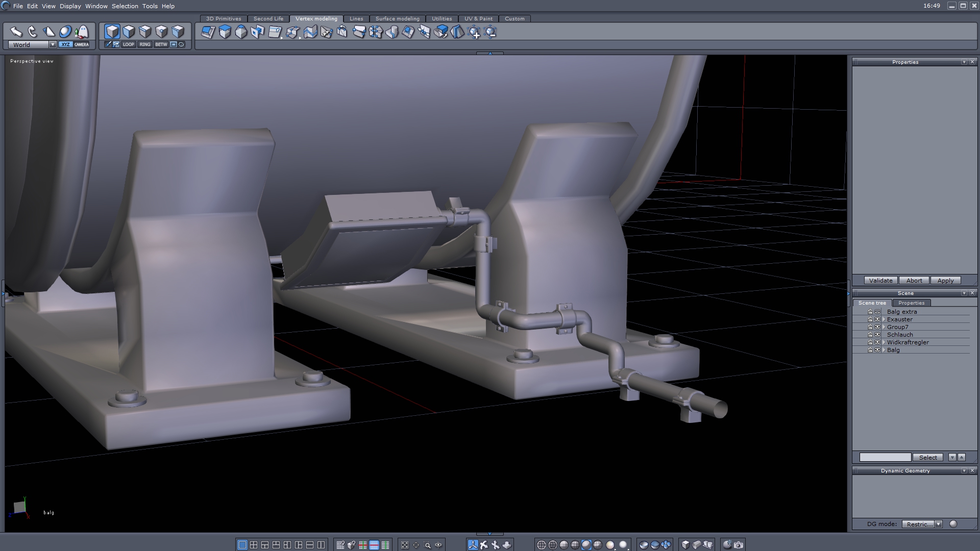Toggle visibility eye of Balg extra
The image size is (980, 551).
tap(877, 312)
